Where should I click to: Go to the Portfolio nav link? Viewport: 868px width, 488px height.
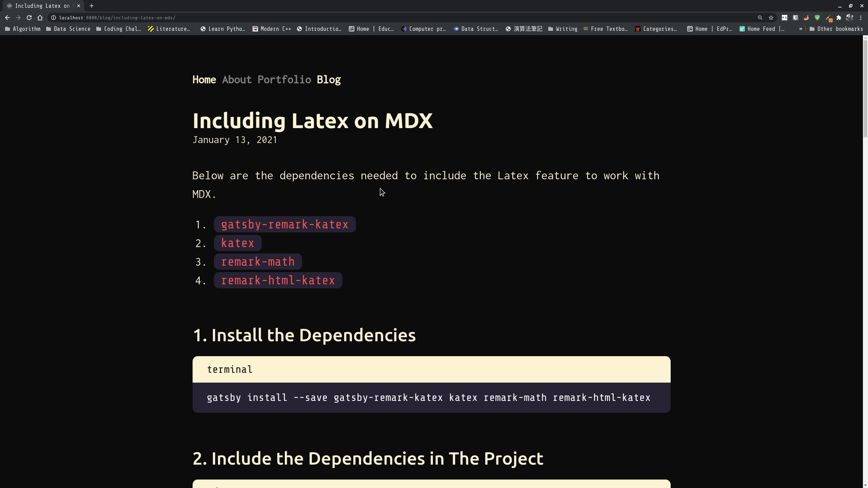point(284,80)
